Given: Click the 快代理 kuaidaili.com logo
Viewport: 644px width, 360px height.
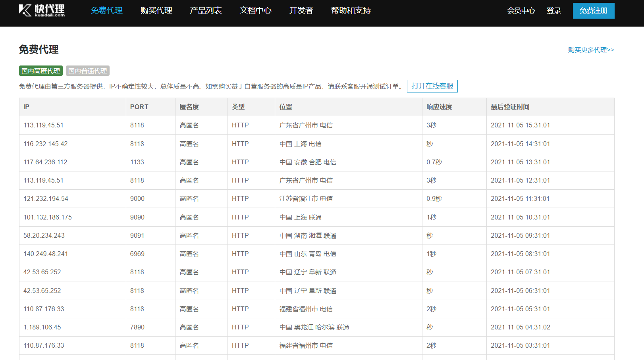Looking at the screenshot, I should [42, 10].
